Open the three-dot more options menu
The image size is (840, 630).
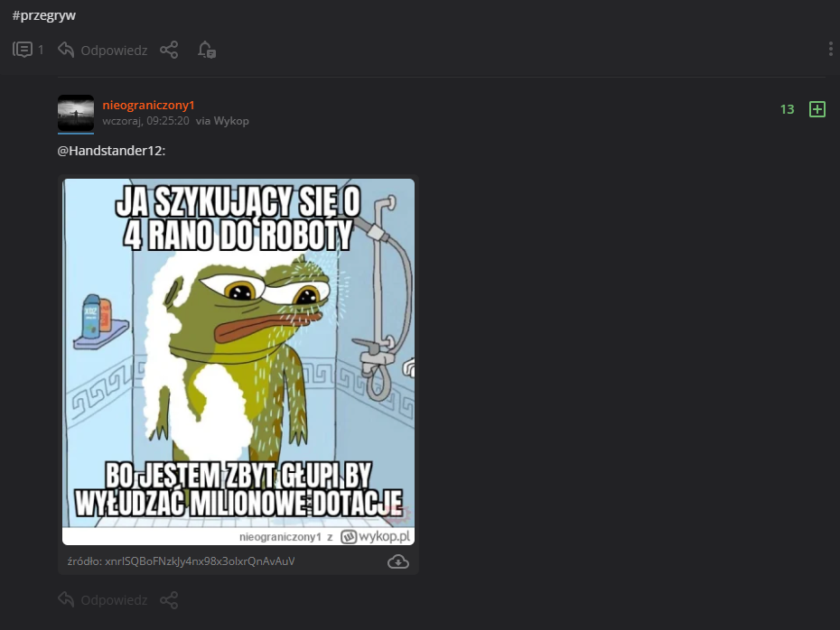pos(830,50)
